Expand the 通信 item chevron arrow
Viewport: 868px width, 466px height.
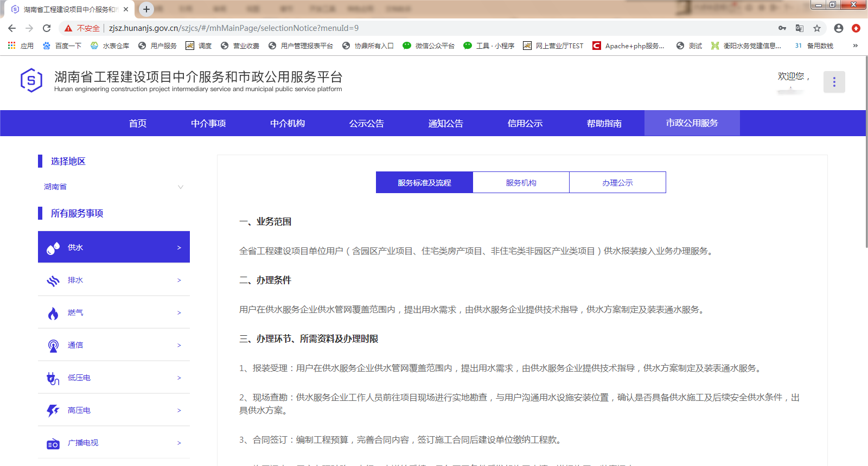click(x=179, y=346)
